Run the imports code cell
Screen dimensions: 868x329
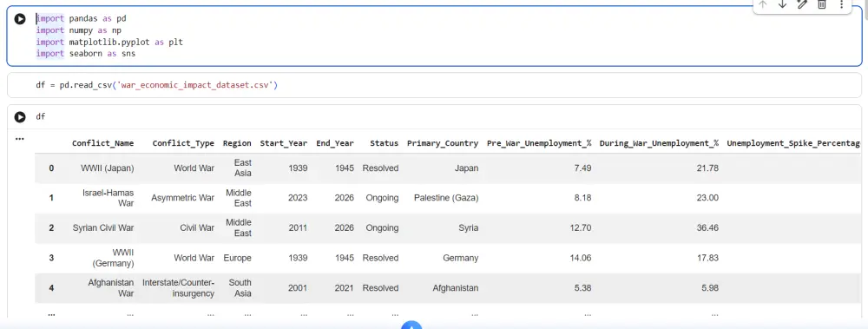point(20,19)
